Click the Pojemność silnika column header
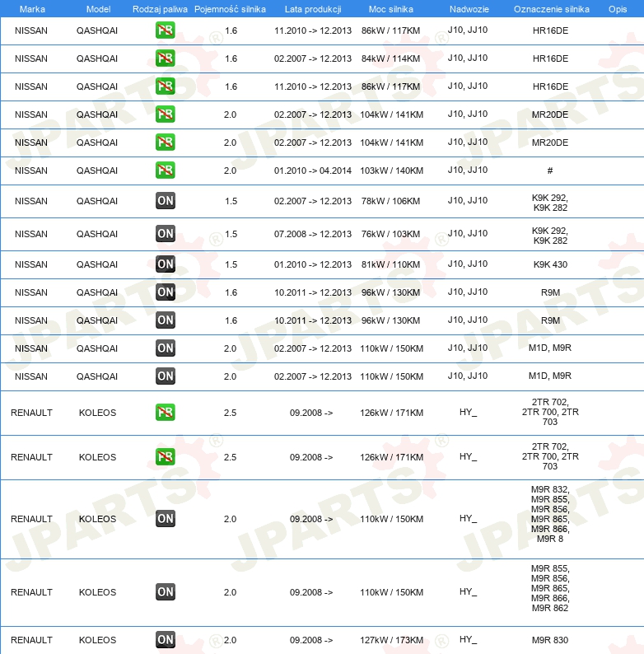Image resolution: width=644 pixels, height=654 pixels. click(231, 9)
